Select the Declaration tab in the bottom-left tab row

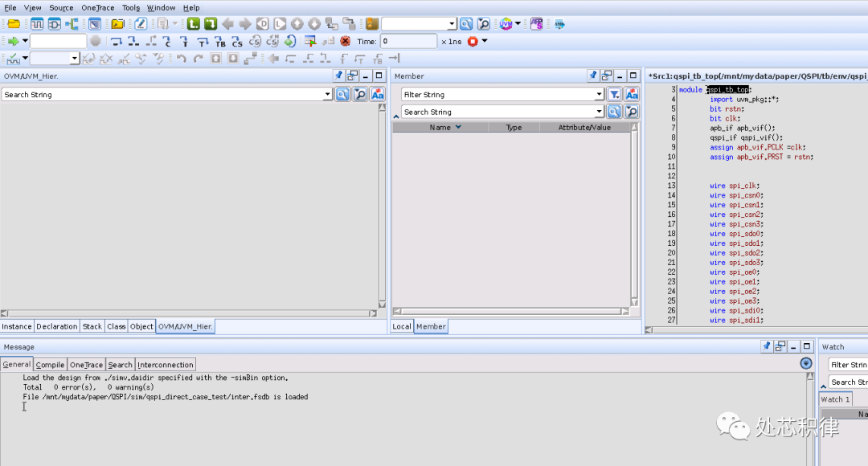[x=57, y=326]
